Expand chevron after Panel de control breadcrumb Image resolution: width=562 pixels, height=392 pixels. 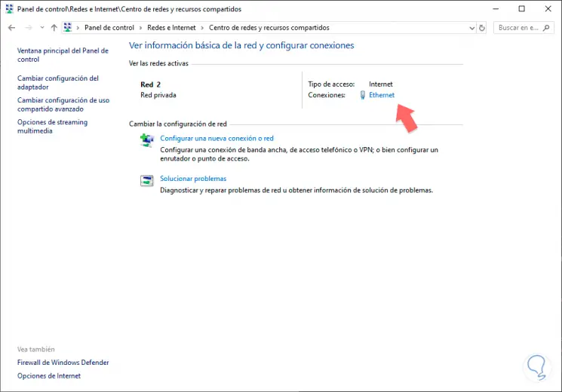click(x=140, y=28)
